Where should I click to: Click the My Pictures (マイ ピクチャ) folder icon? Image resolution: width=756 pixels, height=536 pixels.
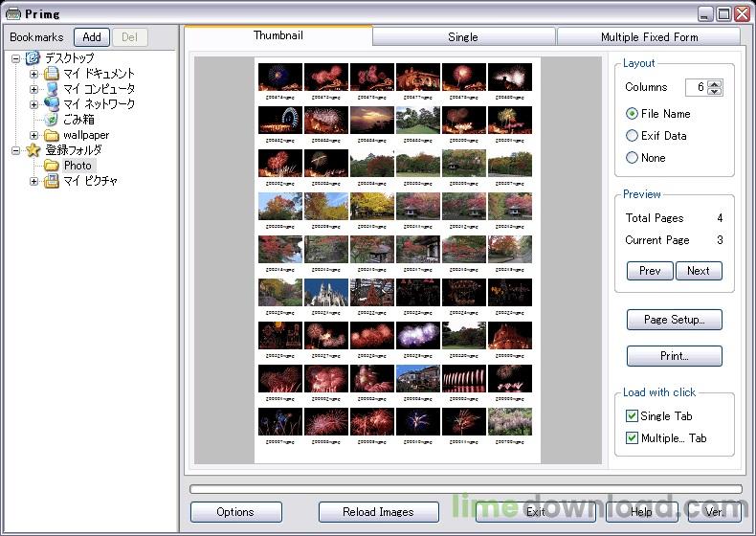click(x=52, y=181)
